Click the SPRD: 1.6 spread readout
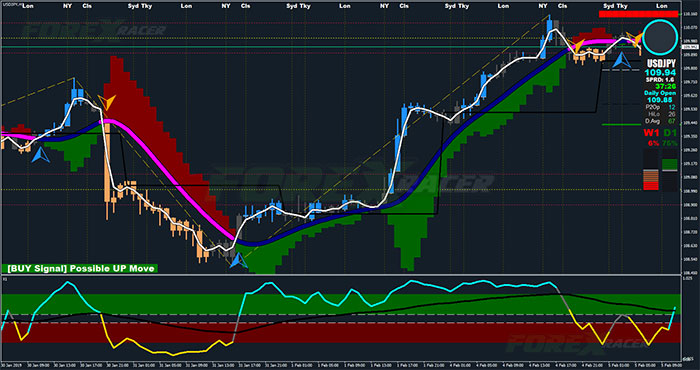The image size is (700, 370). pos(660,79)
